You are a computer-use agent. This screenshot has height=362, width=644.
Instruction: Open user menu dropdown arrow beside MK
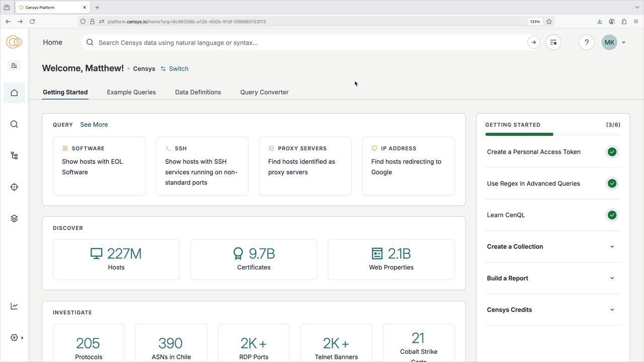624,43
